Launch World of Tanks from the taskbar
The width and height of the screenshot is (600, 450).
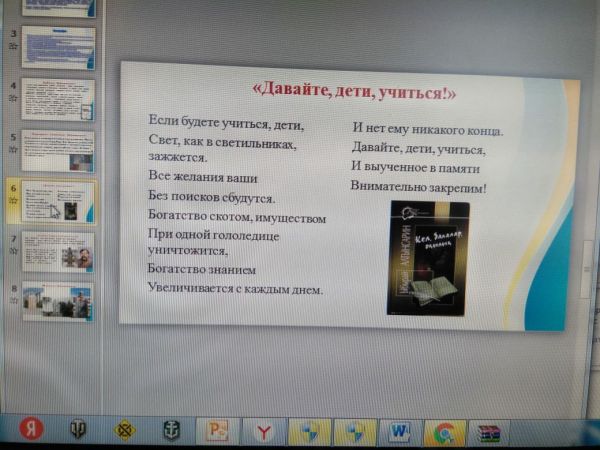(79, 429)
